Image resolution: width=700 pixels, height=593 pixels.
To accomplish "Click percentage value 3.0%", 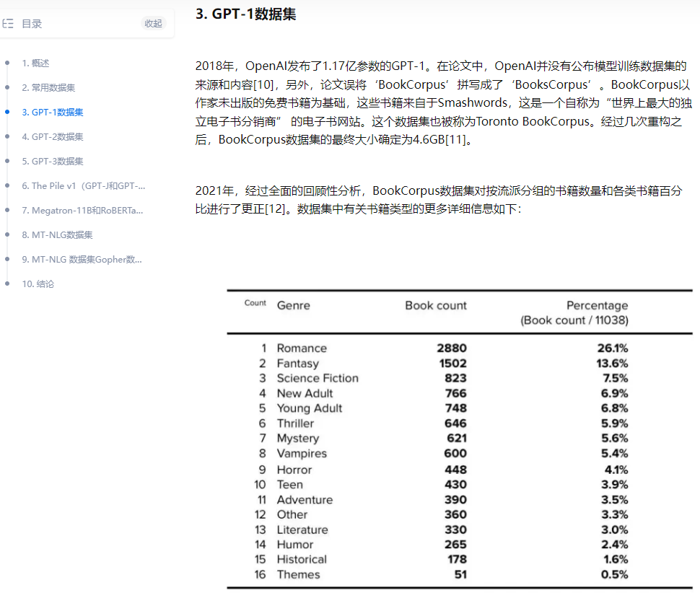I will click(614, 530).
